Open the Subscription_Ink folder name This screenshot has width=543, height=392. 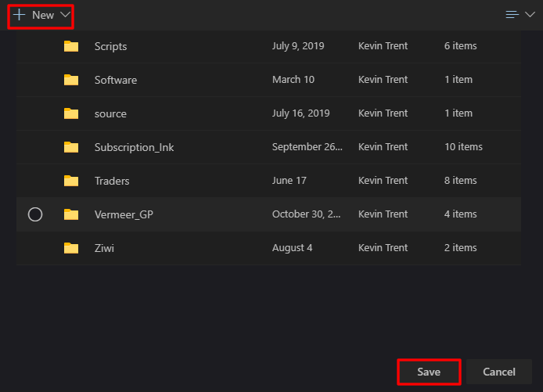134,147
